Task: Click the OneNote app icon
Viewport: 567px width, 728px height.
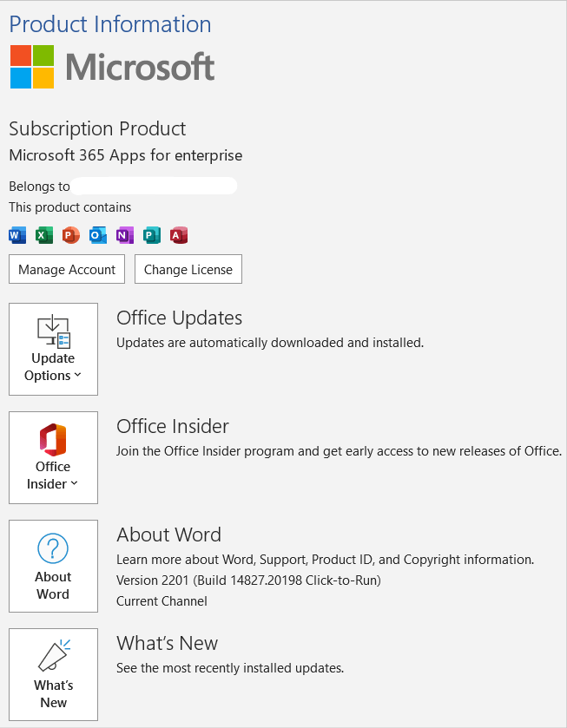Action: 124,235
